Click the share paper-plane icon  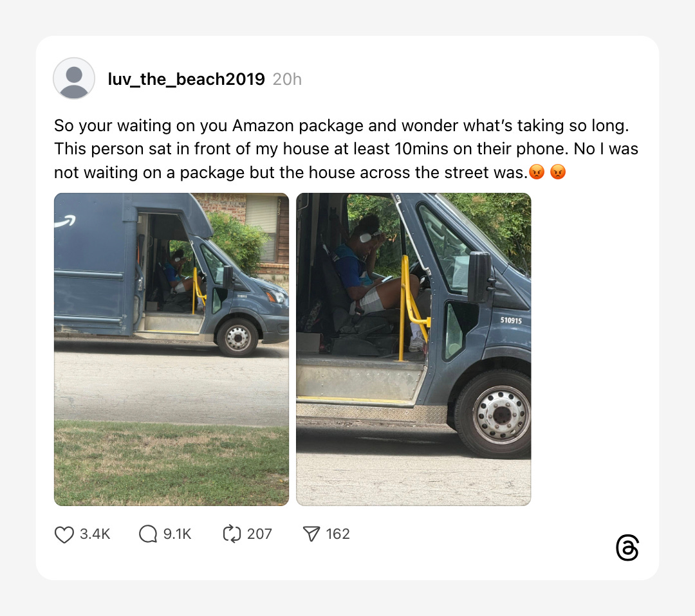coord(311,534)
